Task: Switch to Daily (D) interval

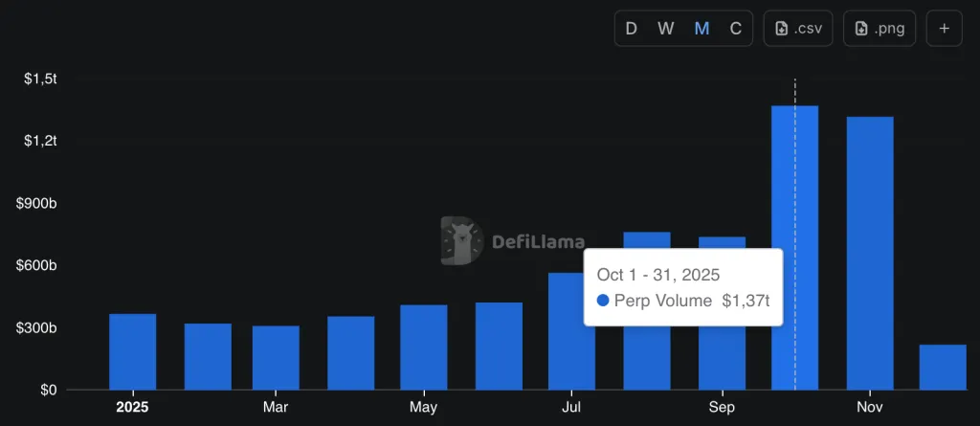Action: pos(631,29)
